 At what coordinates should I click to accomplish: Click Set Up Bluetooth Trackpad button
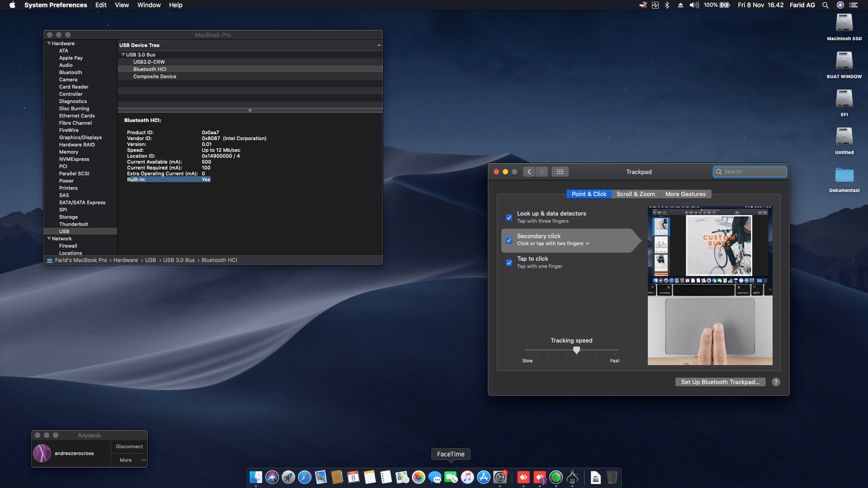[720, 382]
